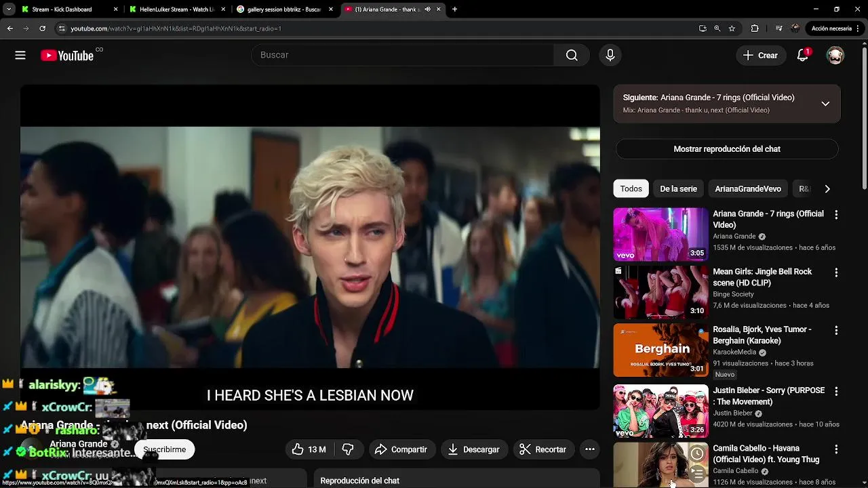Play Ariana Grande 7 rings thumbnail
868x488 pixels.
[660, 235]
